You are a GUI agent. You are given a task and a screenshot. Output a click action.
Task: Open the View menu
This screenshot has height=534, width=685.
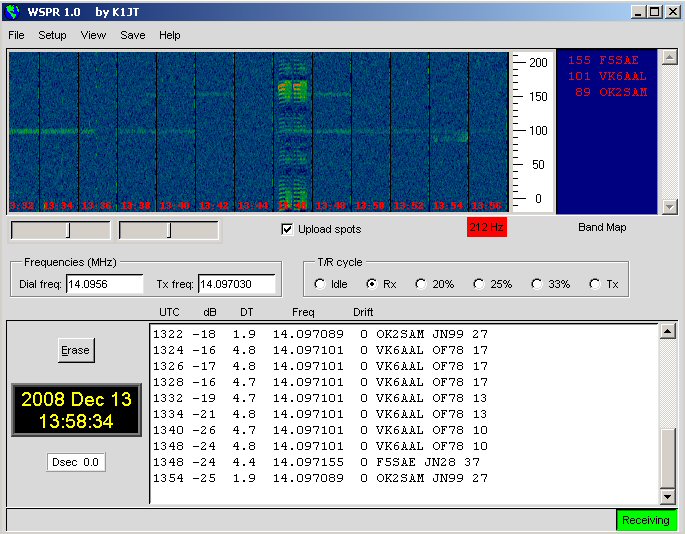coord(93,35)
